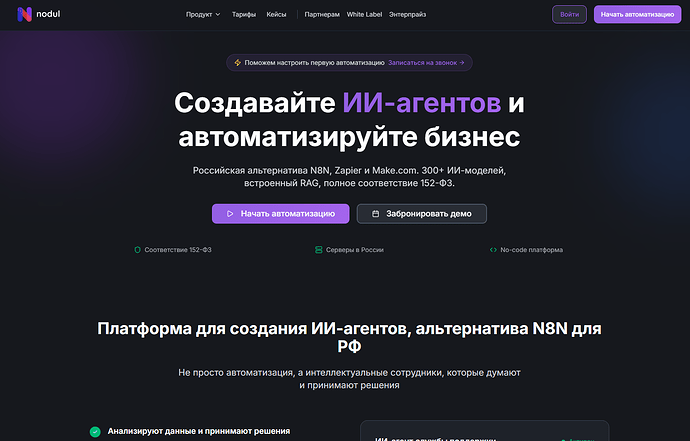690x441 pixels.
Task: Click the chevron arrow next to Продукт
Action: [x=218, y=15]
